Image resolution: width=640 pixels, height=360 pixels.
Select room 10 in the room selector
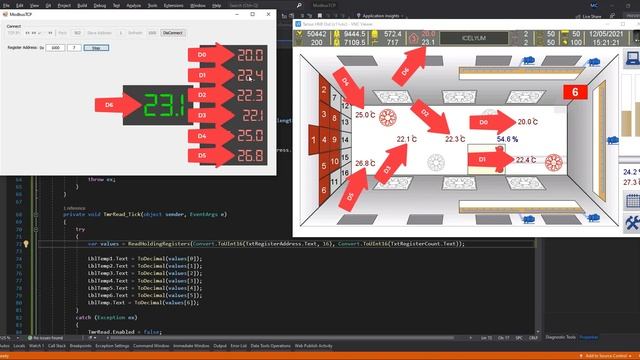pos(335,161)
